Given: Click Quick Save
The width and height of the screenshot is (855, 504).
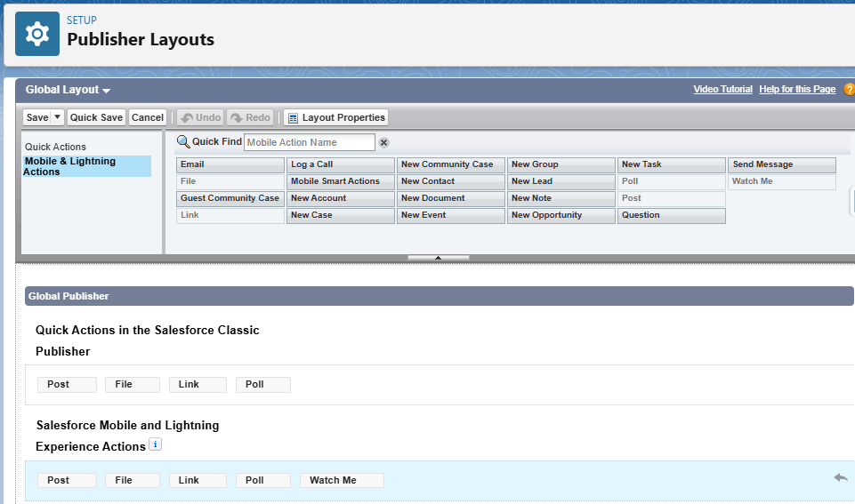Looking at the screenshot, I should click(96, 117).
